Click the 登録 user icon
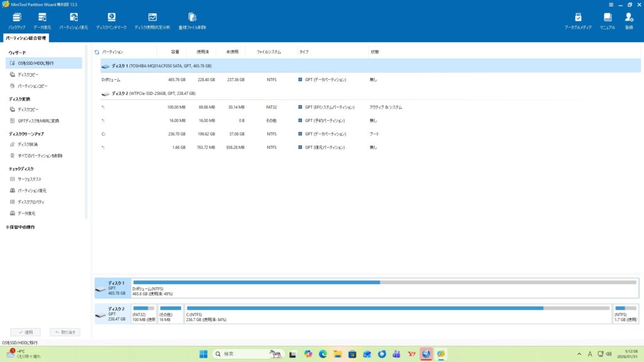 (628, 21)
